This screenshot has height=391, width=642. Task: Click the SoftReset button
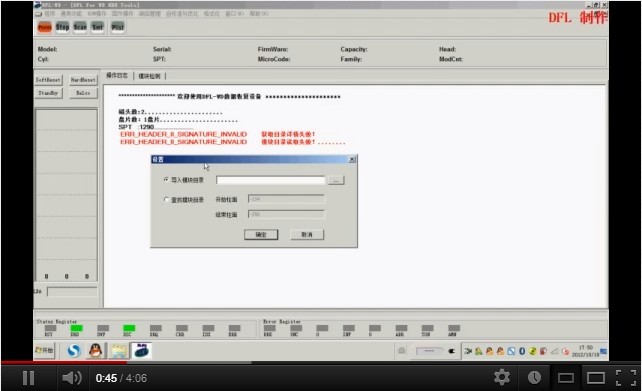click(48, 80)
